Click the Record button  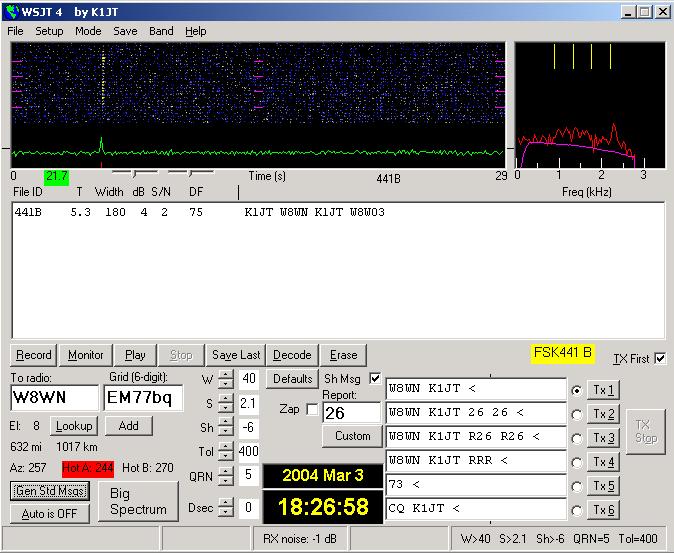click(x=34, y=355)
